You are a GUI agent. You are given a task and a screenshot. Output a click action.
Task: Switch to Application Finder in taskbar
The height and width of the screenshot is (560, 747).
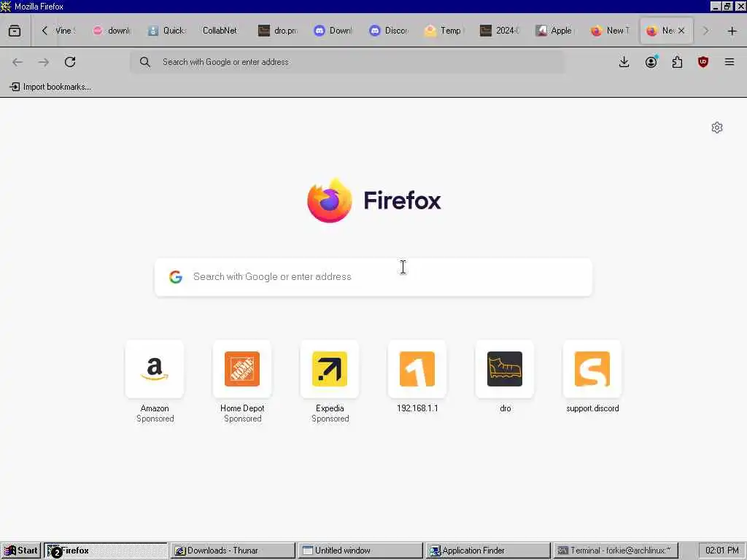point(488,551)
